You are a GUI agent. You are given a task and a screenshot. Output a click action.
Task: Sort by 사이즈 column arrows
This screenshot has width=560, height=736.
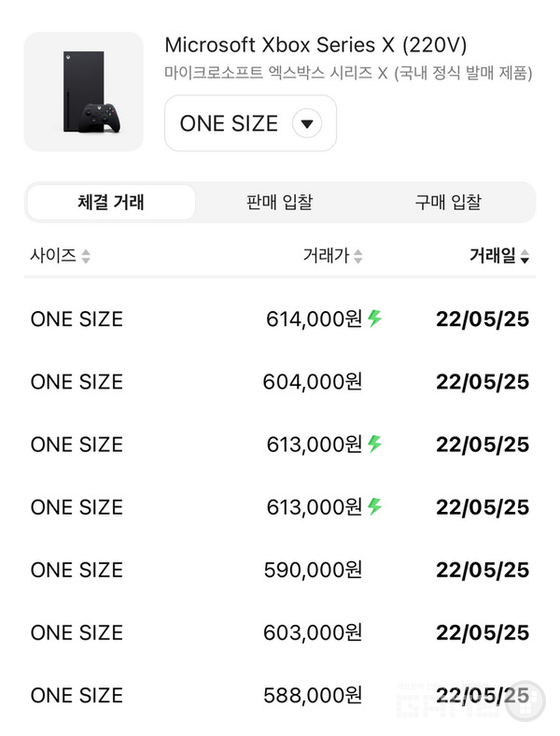86,256
